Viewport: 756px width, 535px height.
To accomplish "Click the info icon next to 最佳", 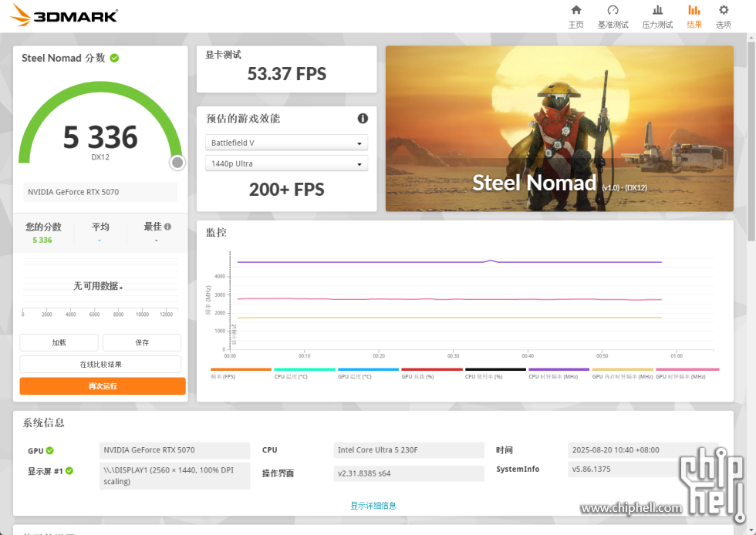I will 168,226.
